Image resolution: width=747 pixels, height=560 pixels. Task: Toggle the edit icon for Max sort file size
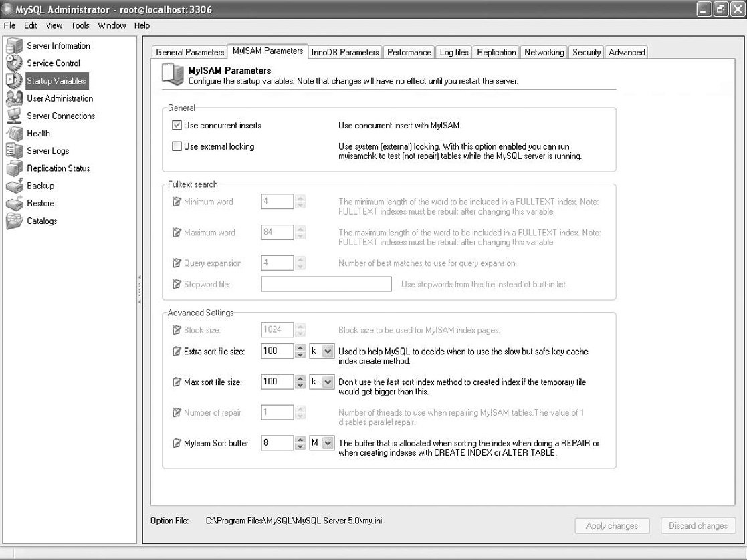point(177,382)
